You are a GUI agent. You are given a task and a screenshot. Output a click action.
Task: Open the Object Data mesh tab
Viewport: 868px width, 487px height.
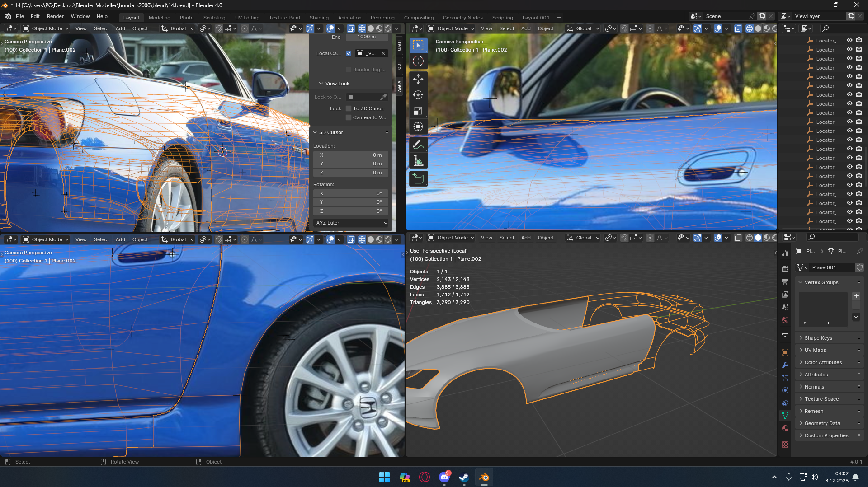point(785,416)
